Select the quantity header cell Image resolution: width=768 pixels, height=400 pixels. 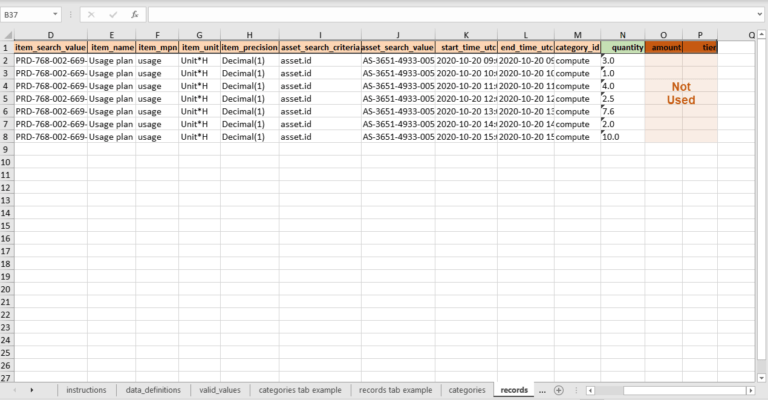click(622, 48)
